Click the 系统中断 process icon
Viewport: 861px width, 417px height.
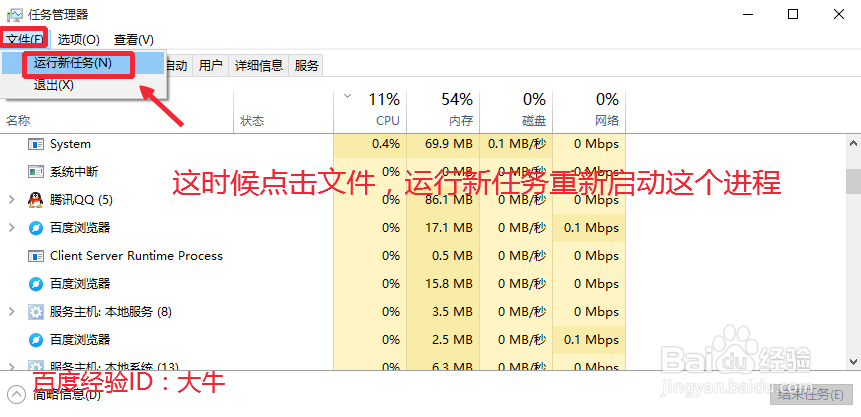(x=36, y=172)
